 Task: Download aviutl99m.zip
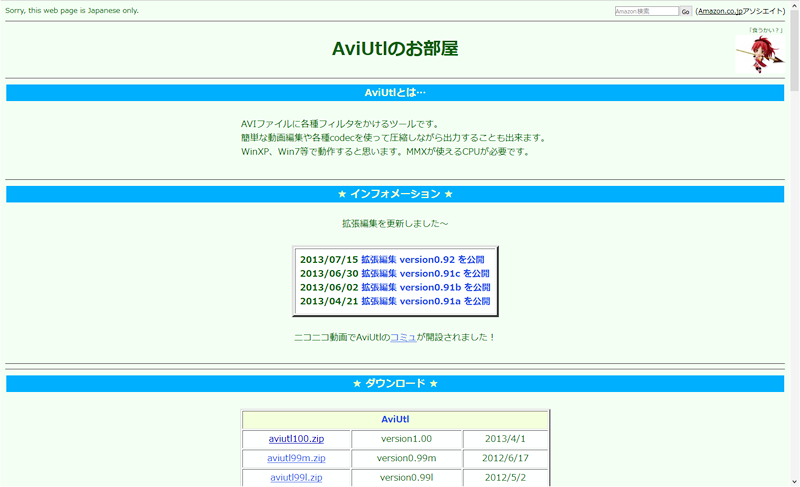coord(296,458)
